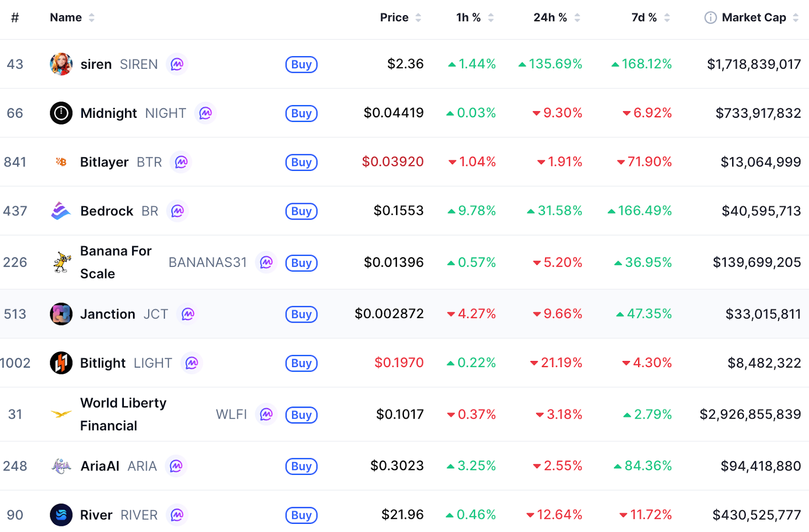
Task: Click the Janction coin logo icon
Action: pyautogui.click(x=61, y=314)
